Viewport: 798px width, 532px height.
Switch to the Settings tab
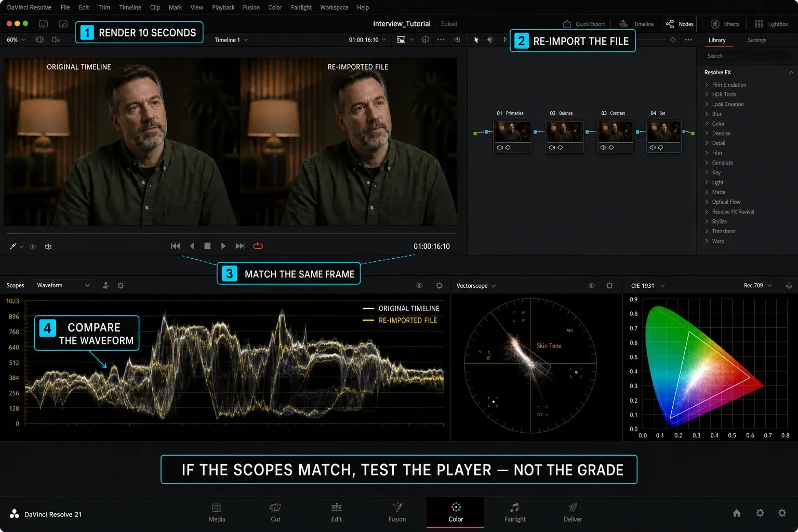click(757, 40)
